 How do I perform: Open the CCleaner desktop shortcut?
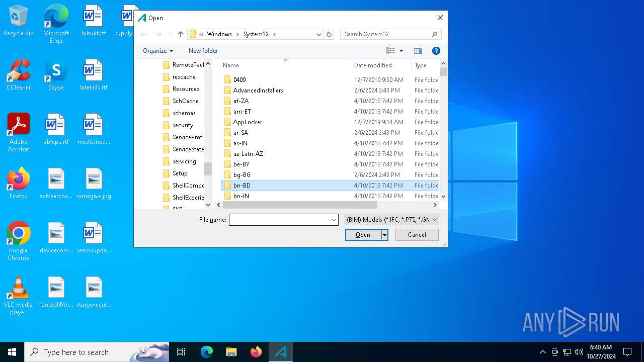tap(19, 75)
